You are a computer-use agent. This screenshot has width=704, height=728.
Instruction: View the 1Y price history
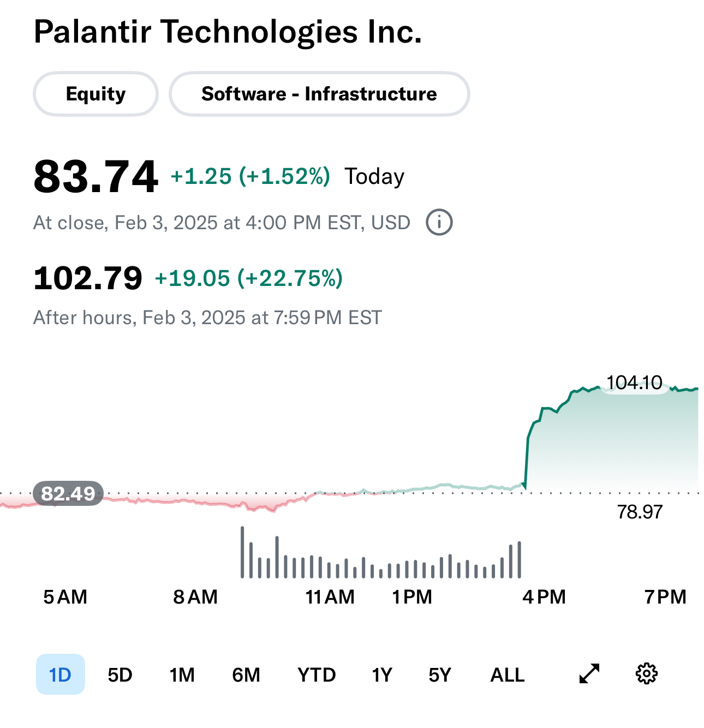382,675
